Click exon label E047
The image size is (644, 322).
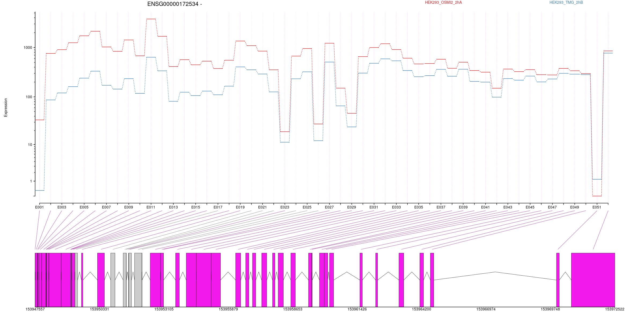coord(552,207)
